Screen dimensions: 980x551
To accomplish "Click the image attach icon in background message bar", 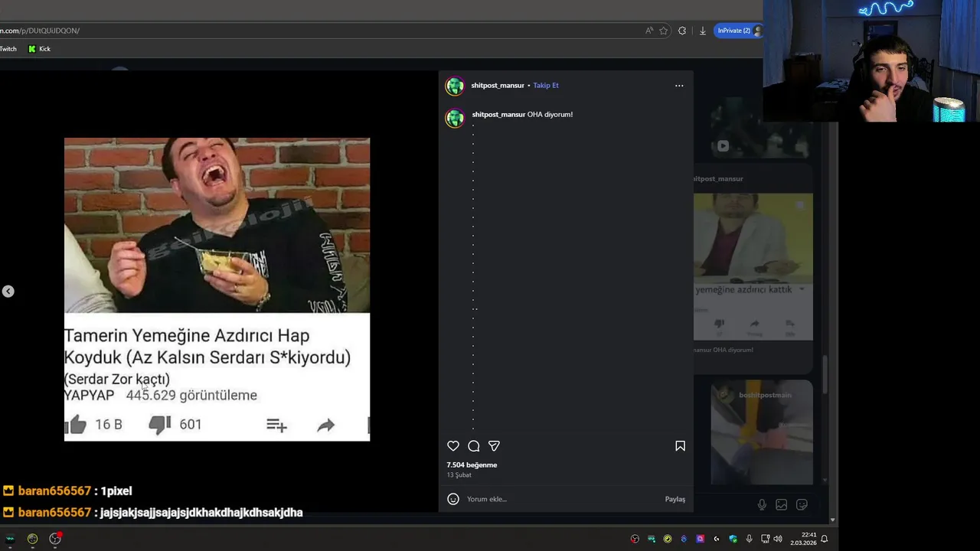I will point(782,504).
